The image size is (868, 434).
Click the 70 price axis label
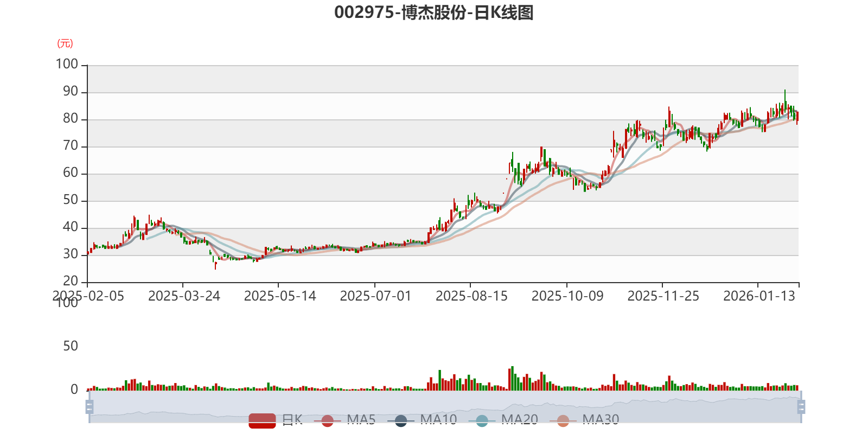pyautogui.click(x=71, y=145)
